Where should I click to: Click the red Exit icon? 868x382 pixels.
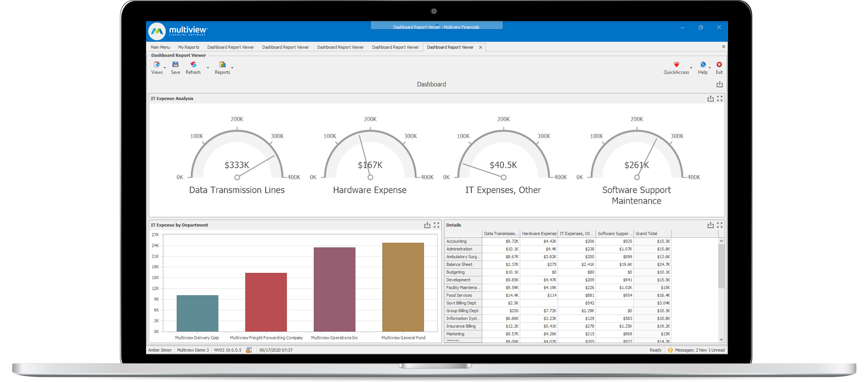point(719,64)
